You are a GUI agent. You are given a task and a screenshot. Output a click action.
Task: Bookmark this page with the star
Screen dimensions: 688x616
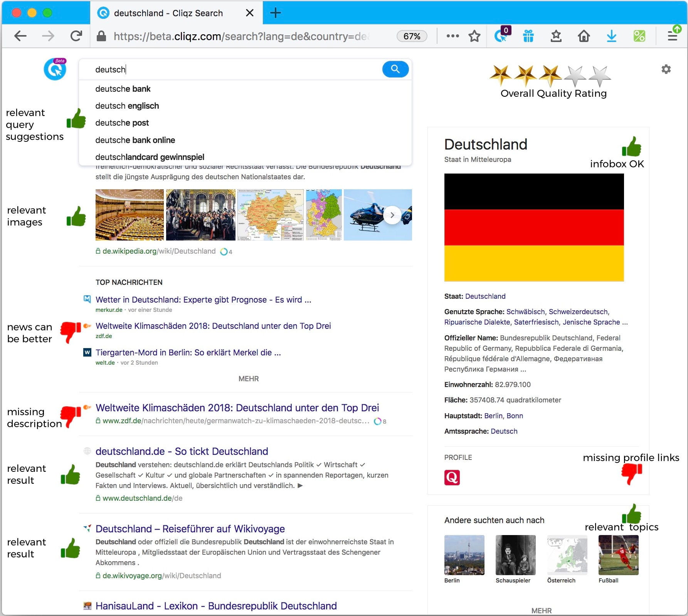click(474, 36)
